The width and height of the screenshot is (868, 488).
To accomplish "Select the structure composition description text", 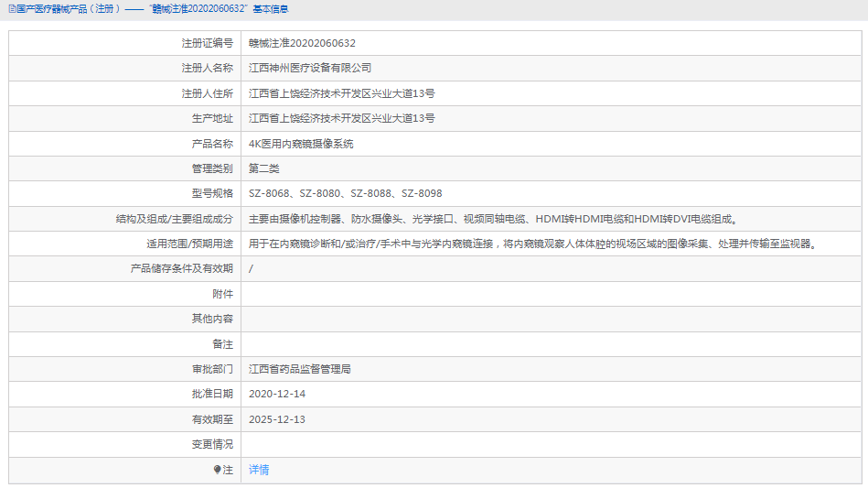I will [x=493, y=220].
